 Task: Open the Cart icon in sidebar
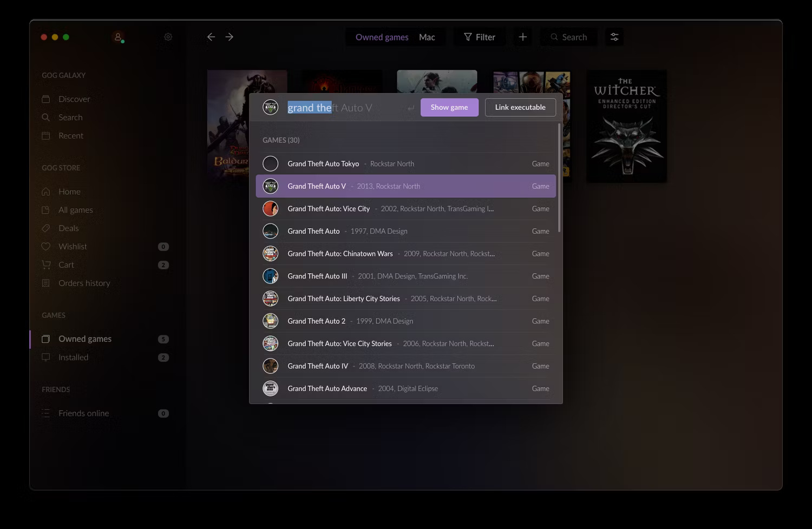tap(47, 264)
